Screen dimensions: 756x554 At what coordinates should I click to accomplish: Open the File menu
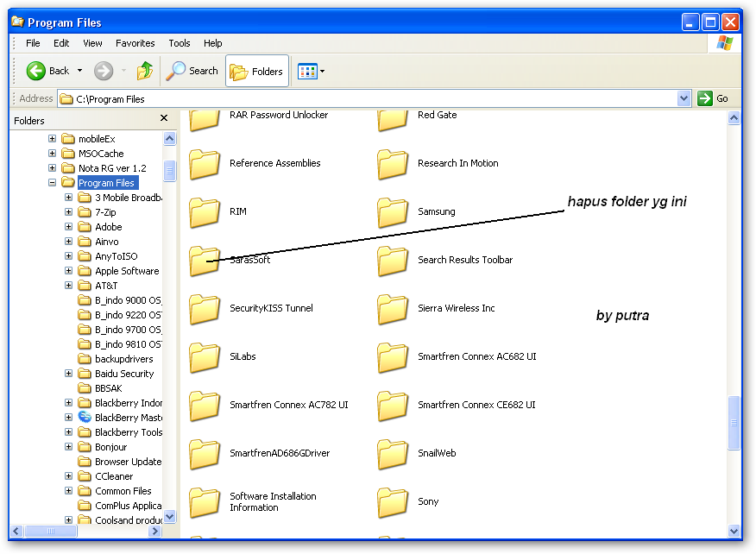click(33, 43)
